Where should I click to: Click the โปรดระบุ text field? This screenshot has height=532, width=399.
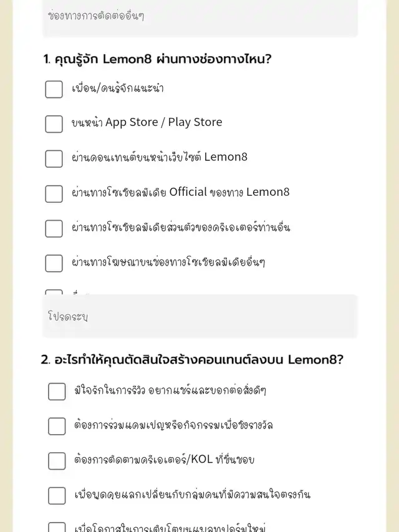(200, 317)
